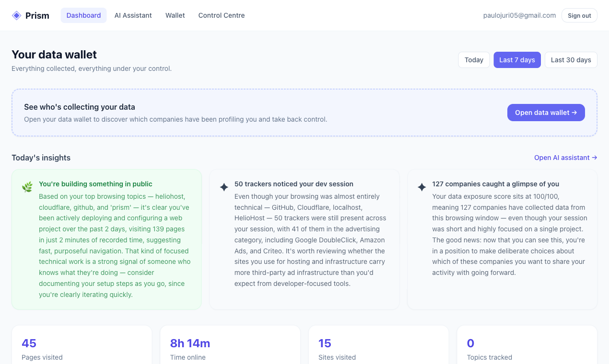The image size is (609, 364).
Task: Click the sparkle icon beside 50 trackers insight
Action: [224, 187]
